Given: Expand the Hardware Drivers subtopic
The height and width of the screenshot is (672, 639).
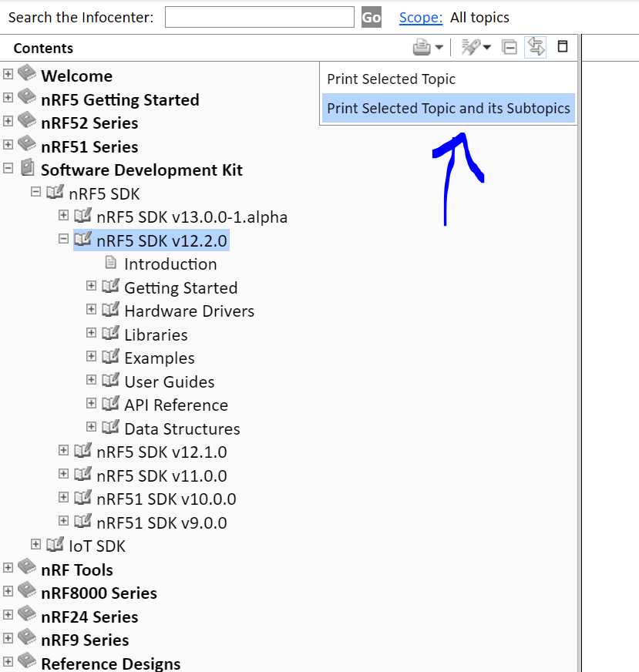Looking at the screenshot, I should click(x=91, y=309).
